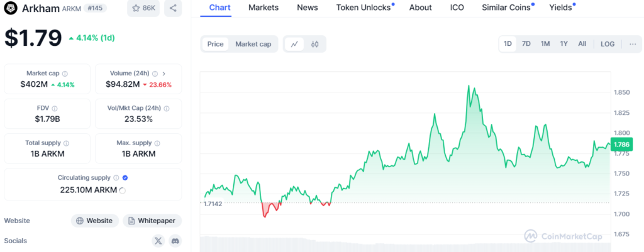Click info icon next to Volume (24h)

click(x=155, y=74)
